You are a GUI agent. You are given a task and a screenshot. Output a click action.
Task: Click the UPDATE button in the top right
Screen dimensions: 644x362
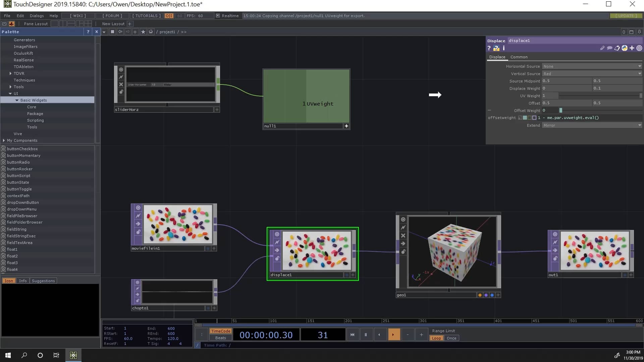coord(626,15)
